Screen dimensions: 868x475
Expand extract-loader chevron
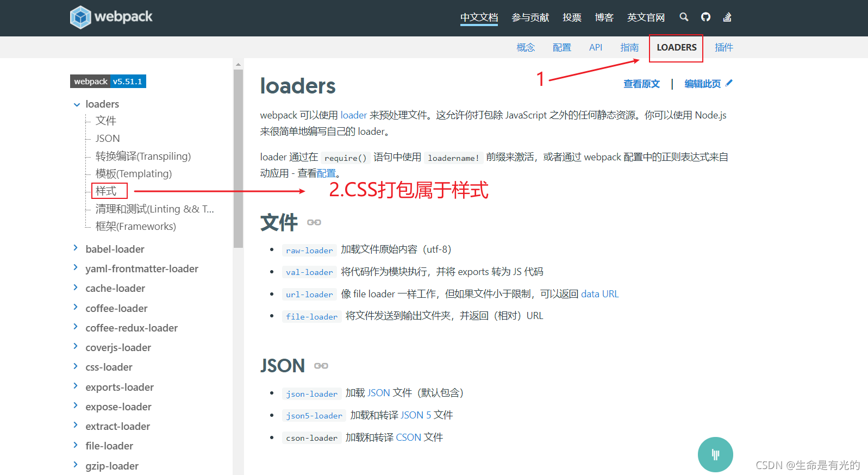(x=76, y=426)
